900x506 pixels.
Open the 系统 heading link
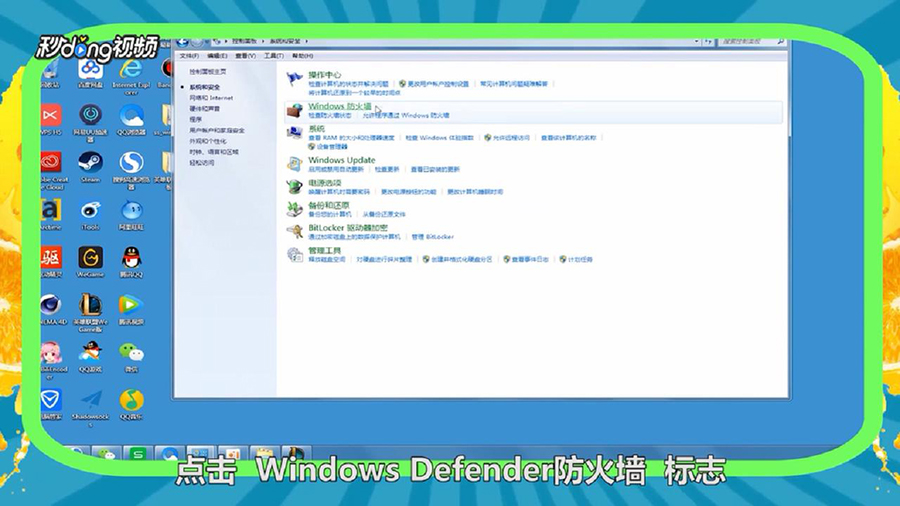point(316,129)
